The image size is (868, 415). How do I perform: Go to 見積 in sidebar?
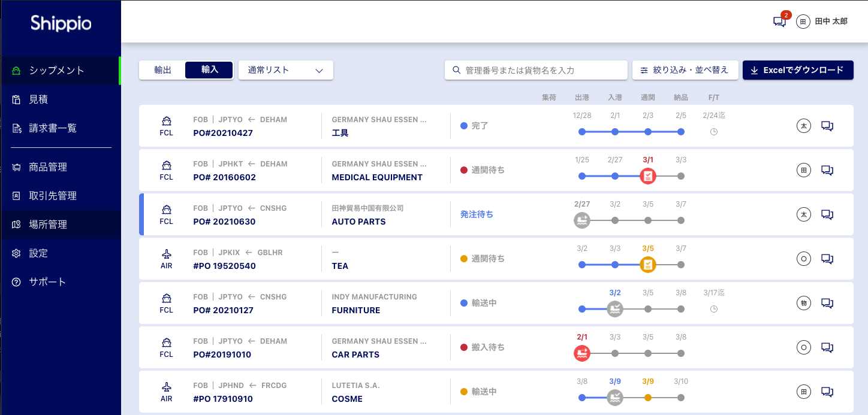click(38, 99)
